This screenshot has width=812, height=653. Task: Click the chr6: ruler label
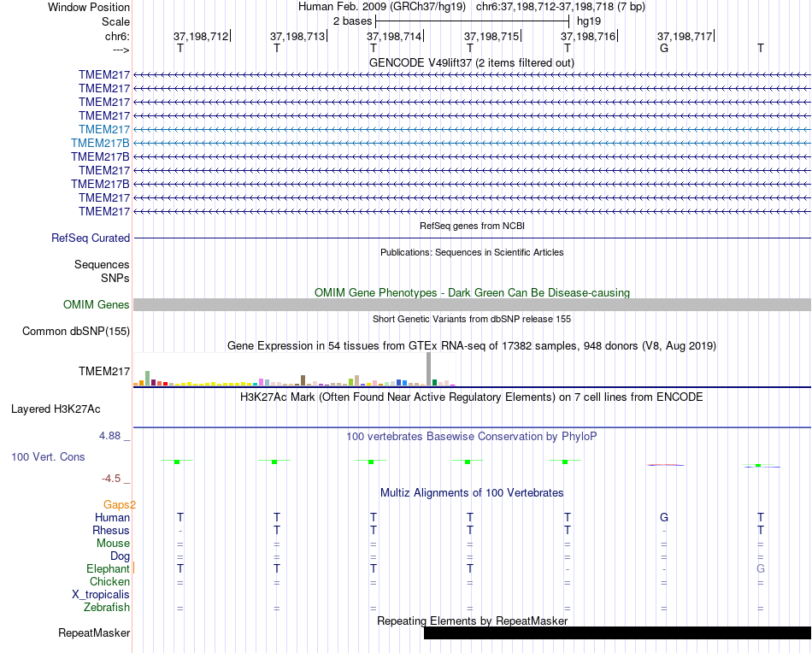pyautogui.click(x=117, y=36)
